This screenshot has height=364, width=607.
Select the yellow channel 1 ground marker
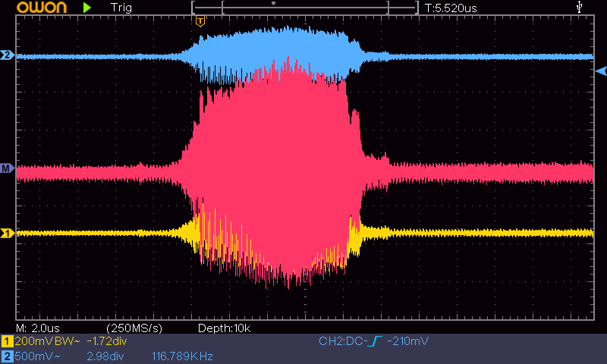click(8, 233)
